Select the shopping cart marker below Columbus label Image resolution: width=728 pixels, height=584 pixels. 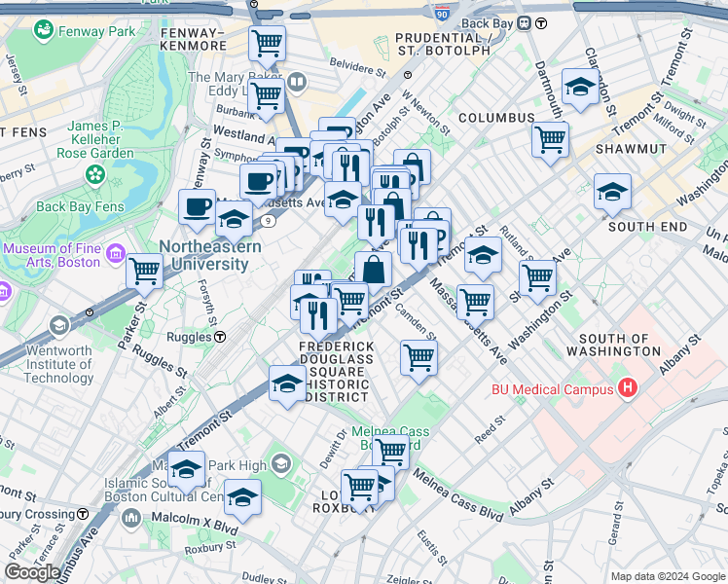(x=550, y=141)
